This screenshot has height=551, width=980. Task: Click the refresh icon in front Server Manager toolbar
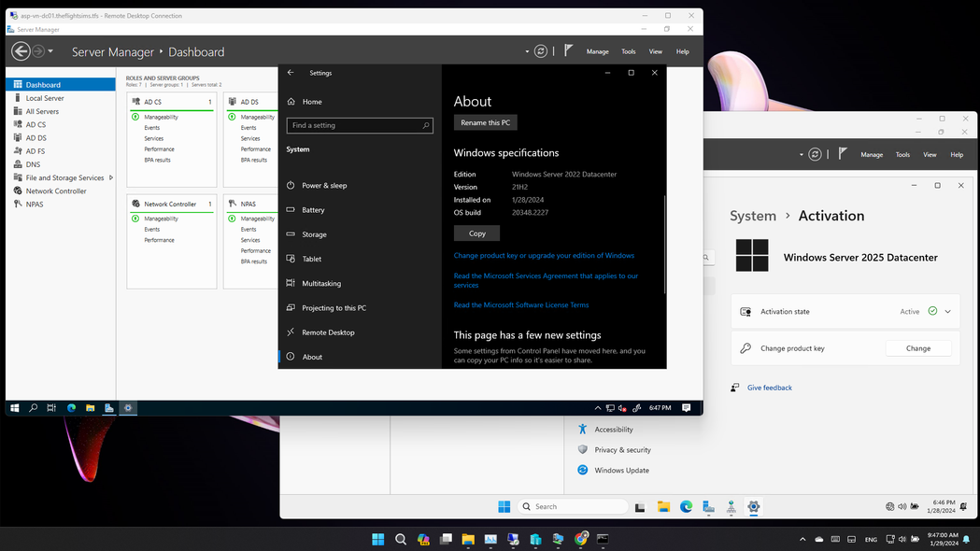click(x=541, y=51)
